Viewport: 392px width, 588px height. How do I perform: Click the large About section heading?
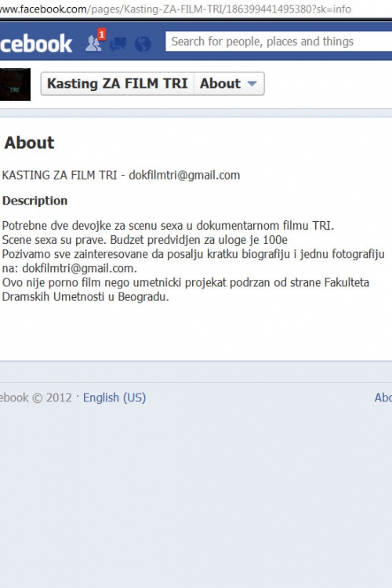[x=29, y=143]
